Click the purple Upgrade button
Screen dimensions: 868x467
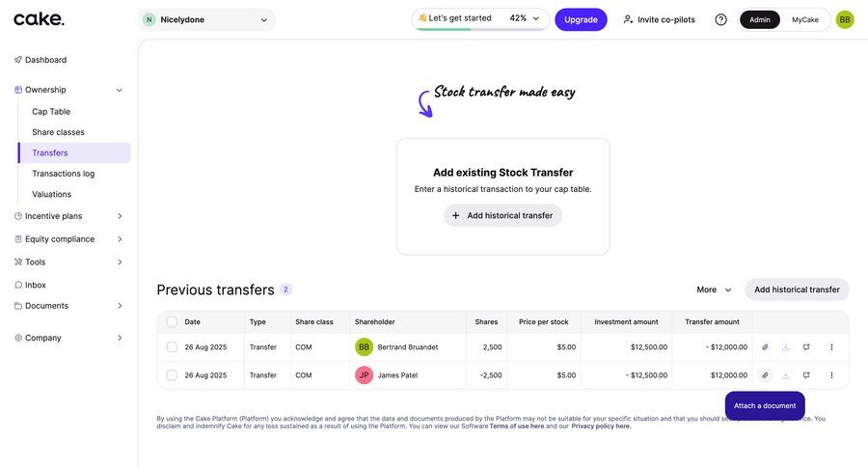point(581,19)
